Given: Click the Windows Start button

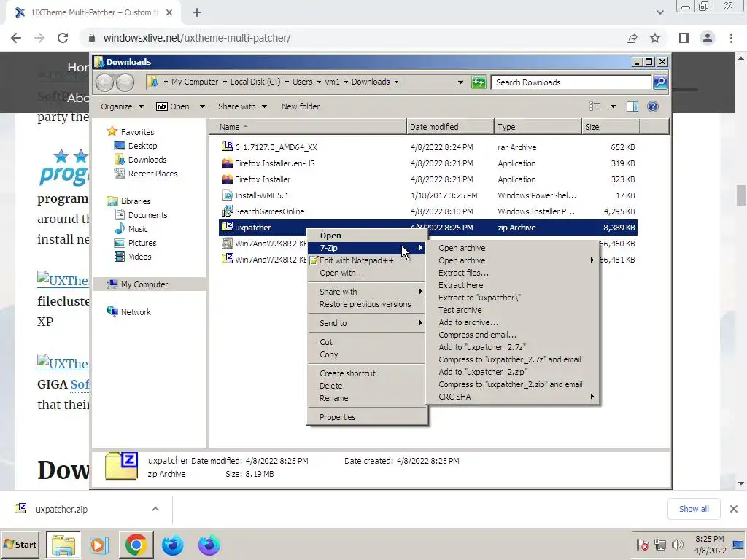Looking at the screenshot, I should click(20, 544).
